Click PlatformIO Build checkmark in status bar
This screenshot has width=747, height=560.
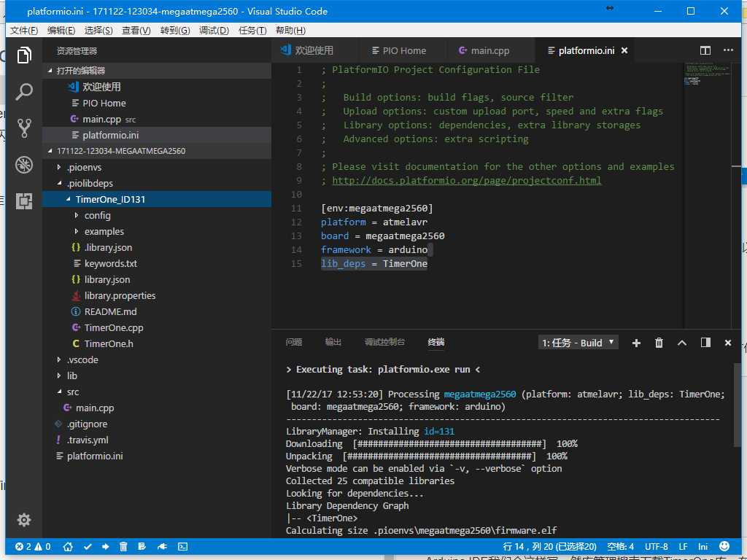click(x=88, y=546)
